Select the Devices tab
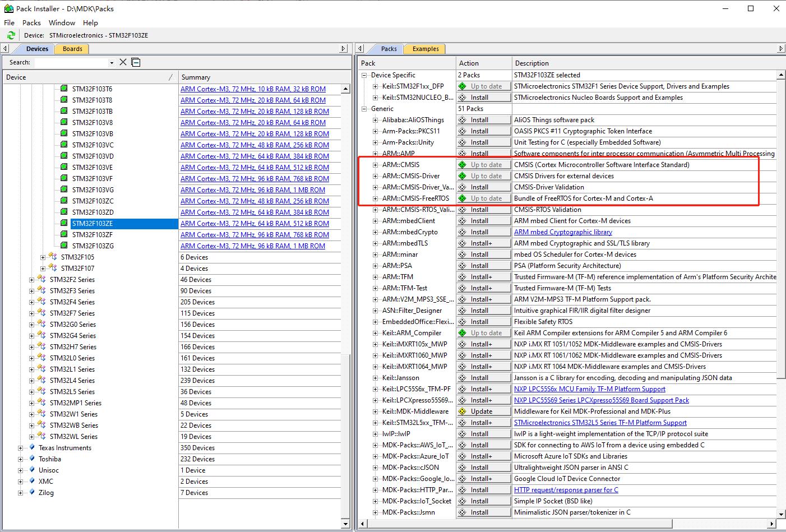The width and height of the screenshot is (786, 532). [x=37, y=49]
